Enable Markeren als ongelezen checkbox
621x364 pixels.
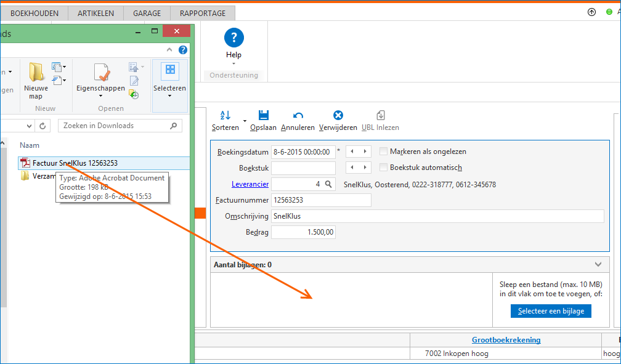[383, 152]
